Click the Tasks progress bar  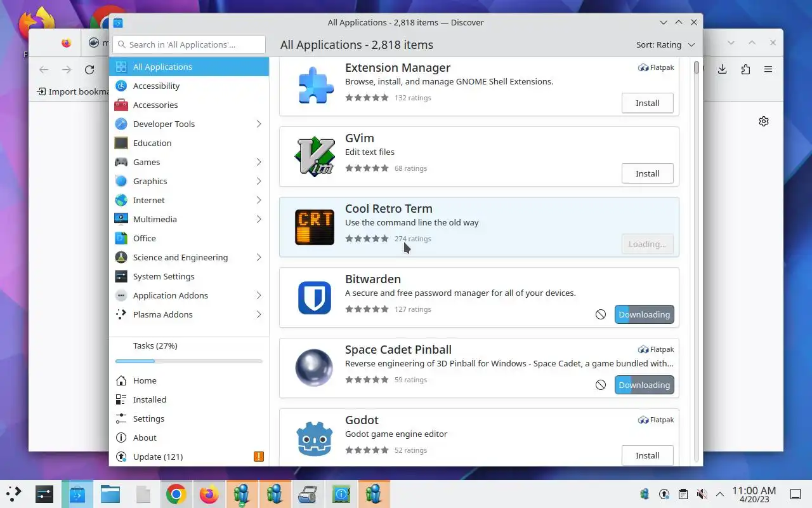[189, 361]
